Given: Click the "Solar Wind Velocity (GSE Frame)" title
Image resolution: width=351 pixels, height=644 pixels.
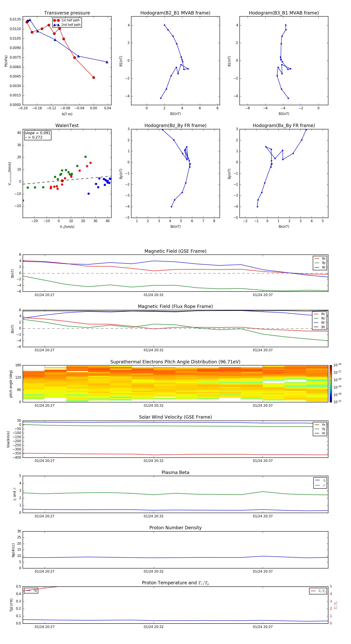Looking at the screenshot, I should click(175, 417).
